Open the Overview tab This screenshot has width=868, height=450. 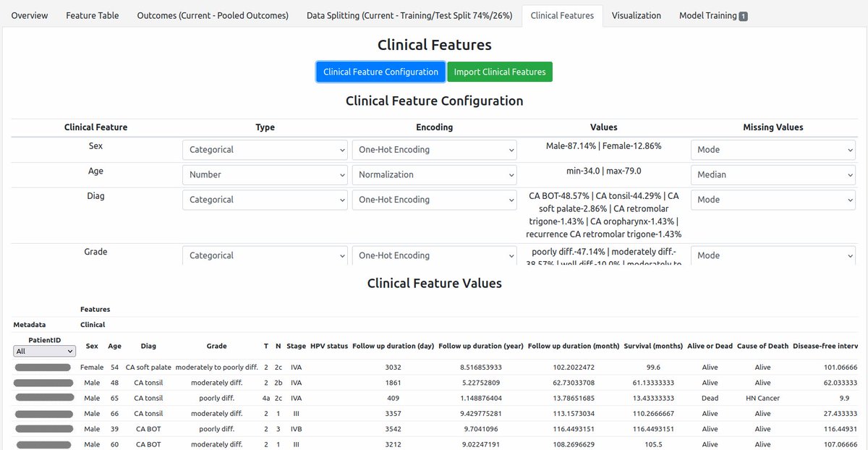(x=30, y=15)
